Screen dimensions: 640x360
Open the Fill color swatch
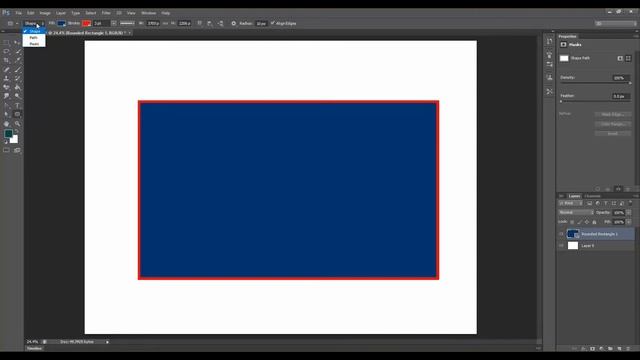pos(61,24)
